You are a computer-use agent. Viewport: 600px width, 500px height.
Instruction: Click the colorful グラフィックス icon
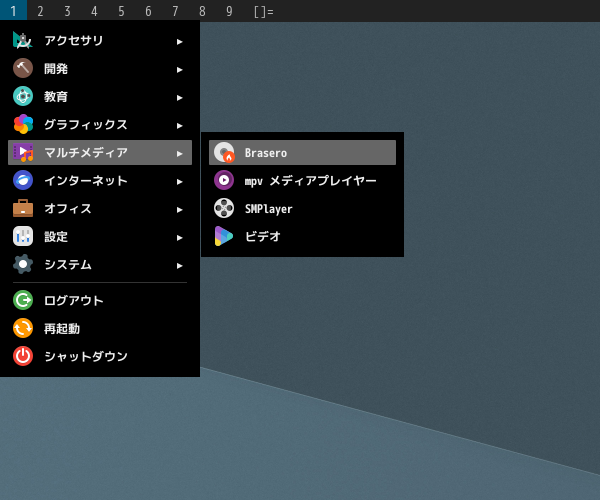23,124
